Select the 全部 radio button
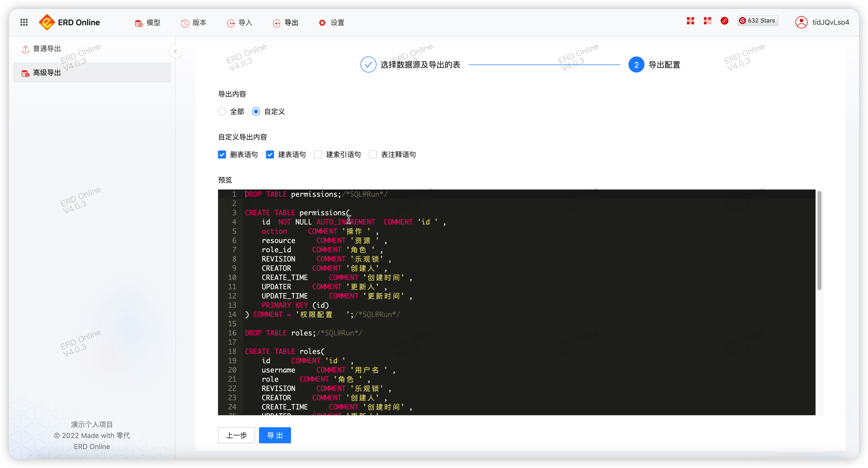This screenshot has height=468, width=868. pos(222,111)
